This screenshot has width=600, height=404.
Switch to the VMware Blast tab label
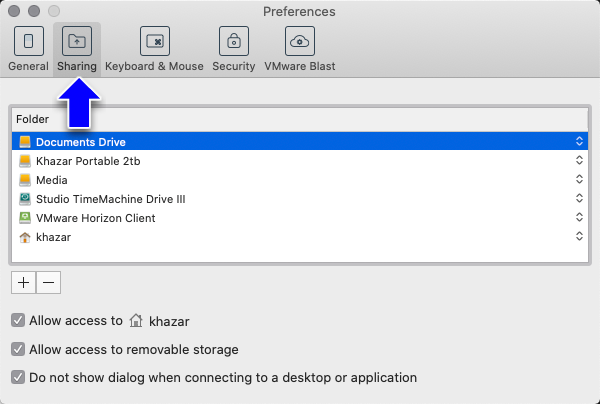pos(300,66)
